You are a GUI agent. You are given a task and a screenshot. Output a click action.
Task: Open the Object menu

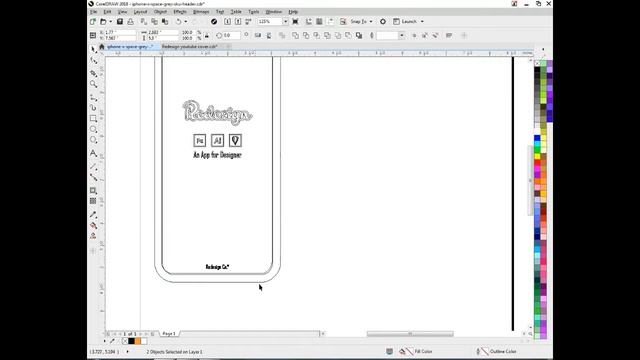click(x=160, y=12)
